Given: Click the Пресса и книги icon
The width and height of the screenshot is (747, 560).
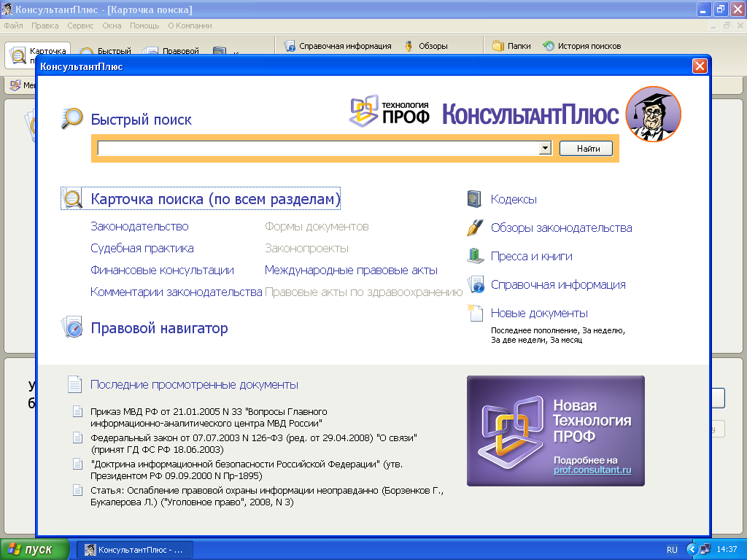Looking at the screenshot, I should pos(476,256).
